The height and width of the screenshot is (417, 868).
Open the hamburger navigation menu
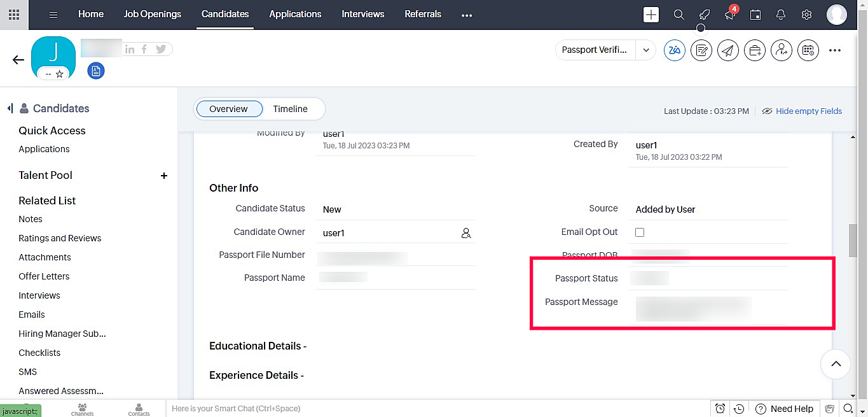[53, 15]
